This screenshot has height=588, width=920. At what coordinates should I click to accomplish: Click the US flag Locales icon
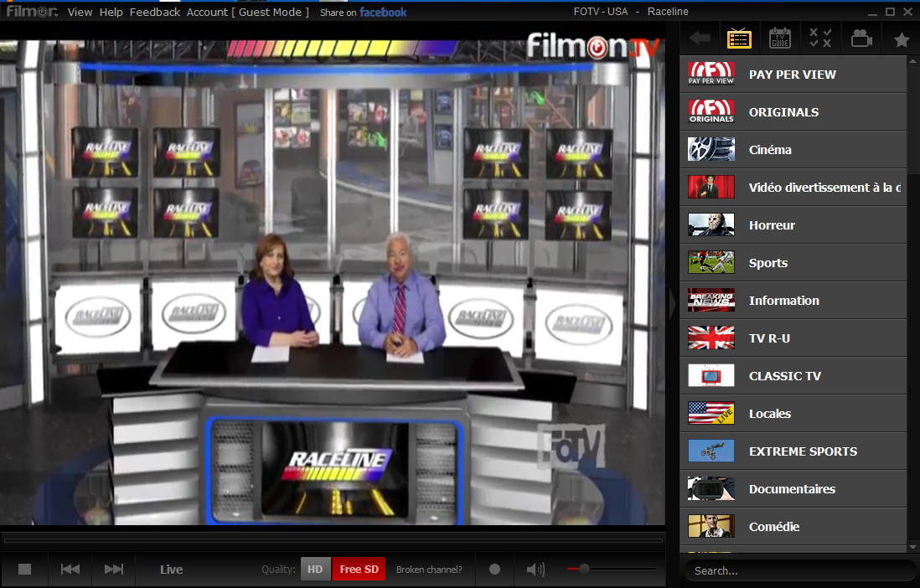[x=711, y=413]
